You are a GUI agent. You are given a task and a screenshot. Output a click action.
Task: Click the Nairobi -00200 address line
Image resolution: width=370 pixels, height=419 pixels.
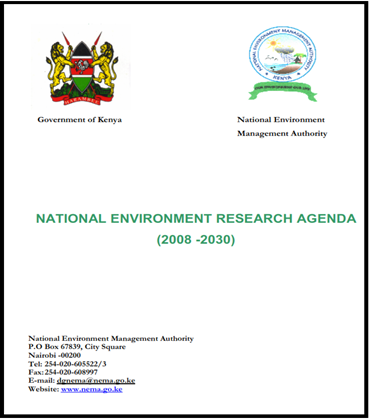55,355
